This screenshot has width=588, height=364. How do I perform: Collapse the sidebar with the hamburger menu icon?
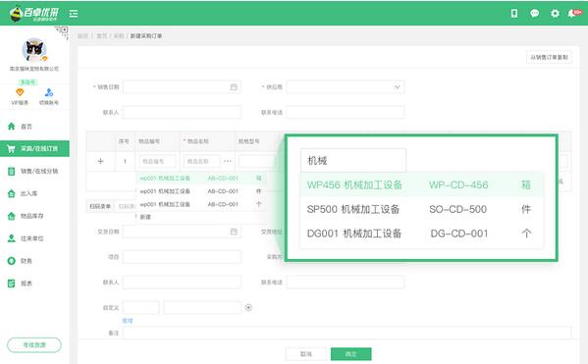point(74,14)
